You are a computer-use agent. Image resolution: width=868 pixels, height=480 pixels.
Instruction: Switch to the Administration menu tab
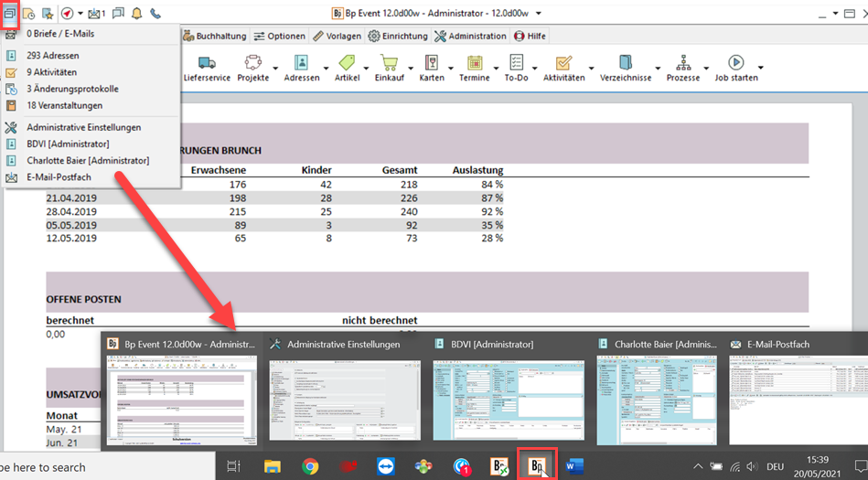pos(470,36)
